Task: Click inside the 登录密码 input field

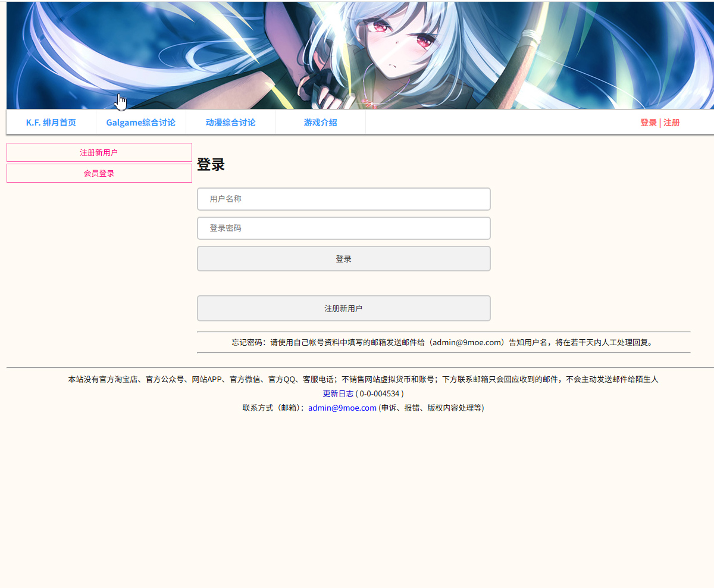Action: [x=343, y=228]
